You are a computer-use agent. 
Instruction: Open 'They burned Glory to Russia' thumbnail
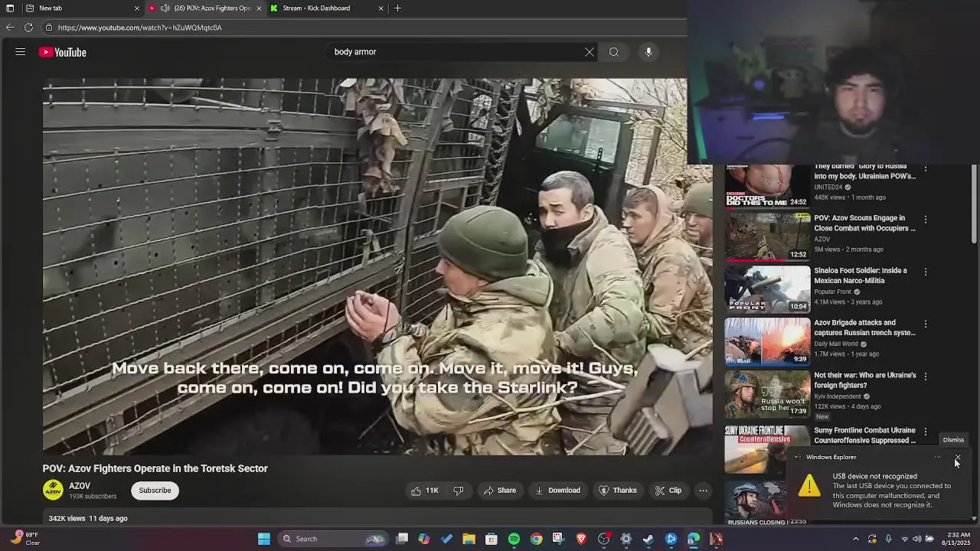coord(767,186)
